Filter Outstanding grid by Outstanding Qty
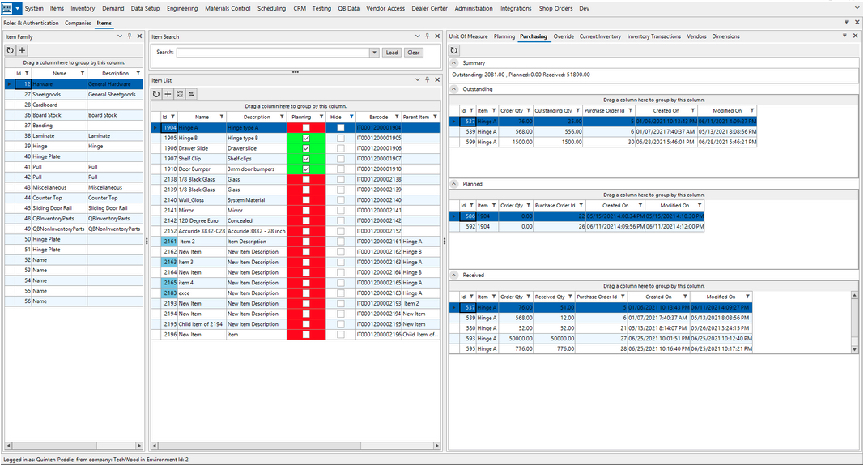This screenshot has height=466, width=868. (x=578, y=110)
